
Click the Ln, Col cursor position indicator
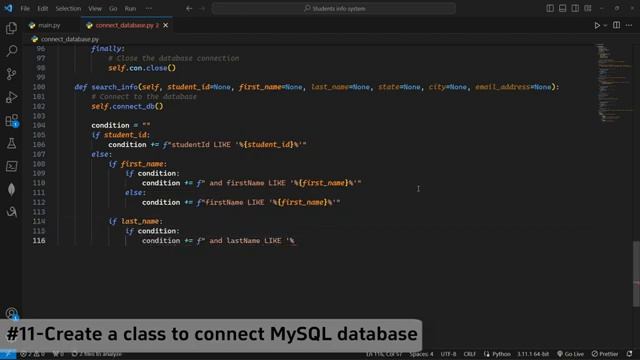pyautogui.click(x=383, y=354)
